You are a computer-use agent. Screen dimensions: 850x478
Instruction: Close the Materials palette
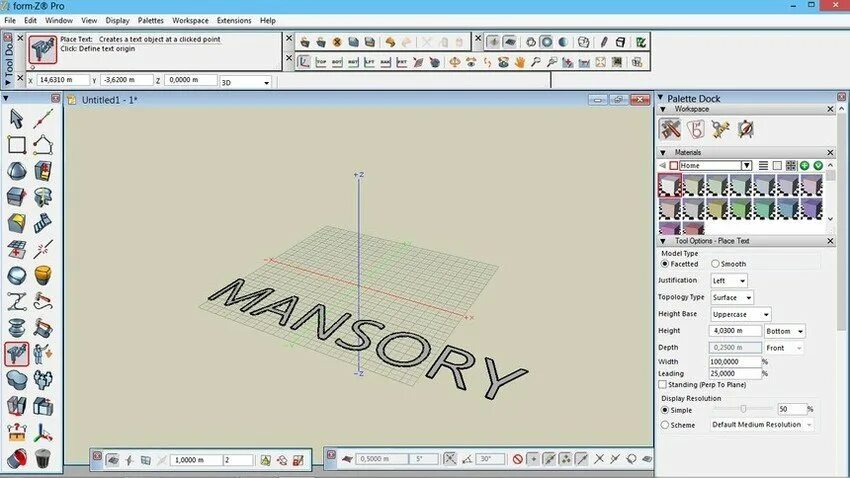tap(830, 153)
